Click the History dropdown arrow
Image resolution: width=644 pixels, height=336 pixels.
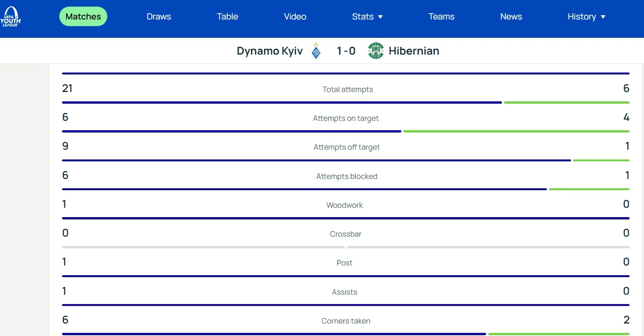(603, 17)
